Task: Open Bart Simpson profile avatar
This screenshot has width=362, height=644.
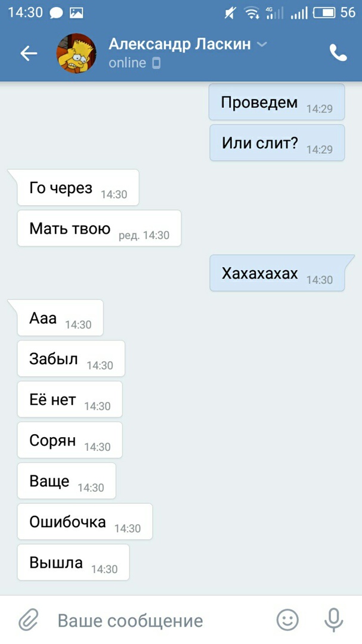Action: (76, 54)
